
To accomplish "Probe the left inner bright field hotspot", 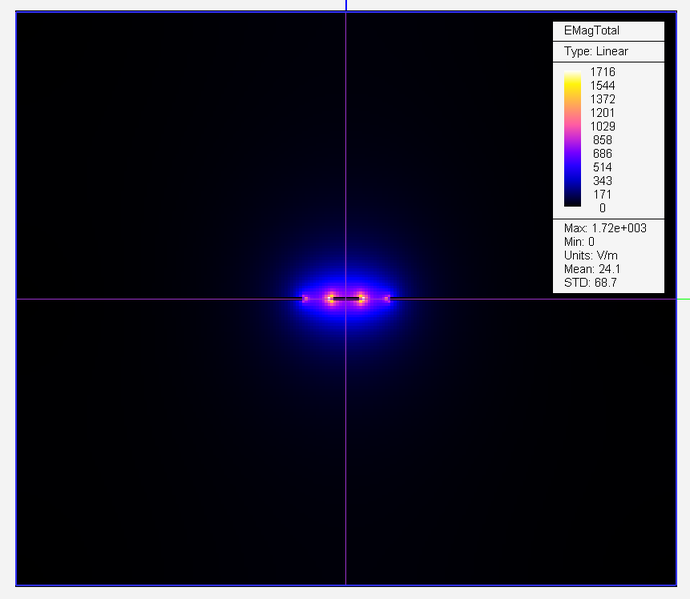I will (329, 298).
